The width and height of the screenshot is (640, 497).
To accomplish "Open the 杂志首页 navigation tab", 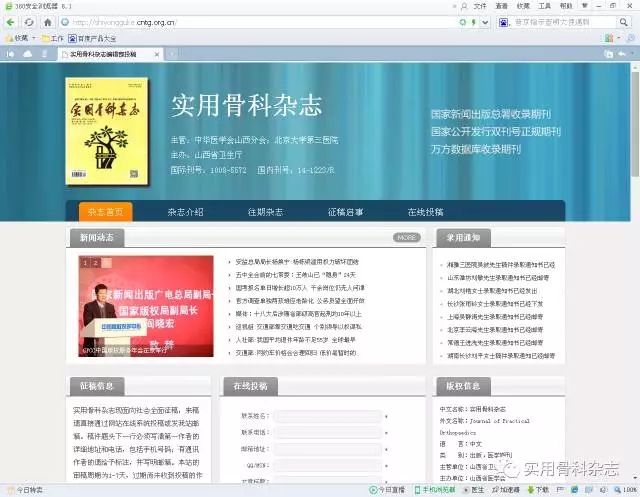I will point(105,212).
